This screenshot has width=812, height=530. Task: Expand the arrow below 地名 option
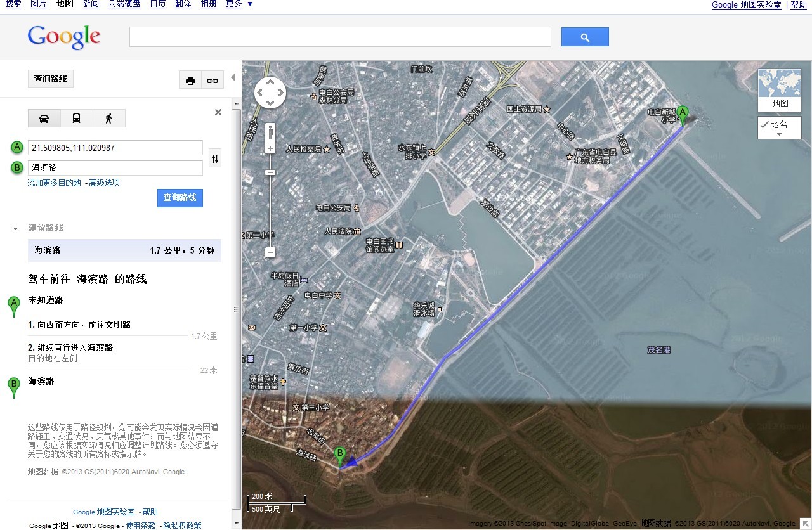pyautogui.click(x=779, y=134)
